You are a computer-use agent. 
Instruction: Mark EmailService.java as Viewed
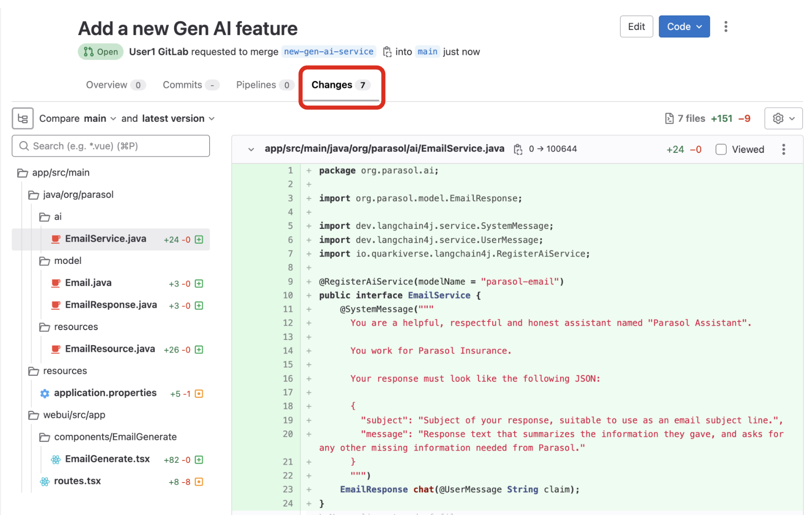click(721, 149)
